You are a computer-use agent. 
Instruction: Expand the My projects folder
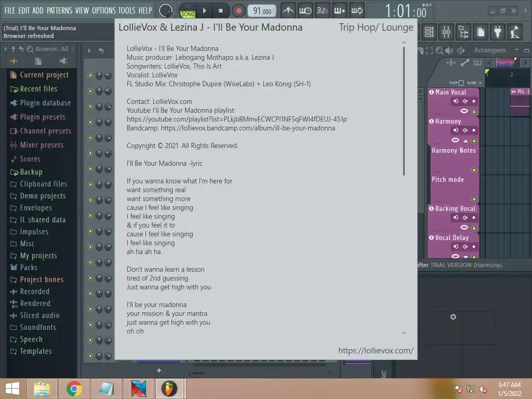[33, 256]
